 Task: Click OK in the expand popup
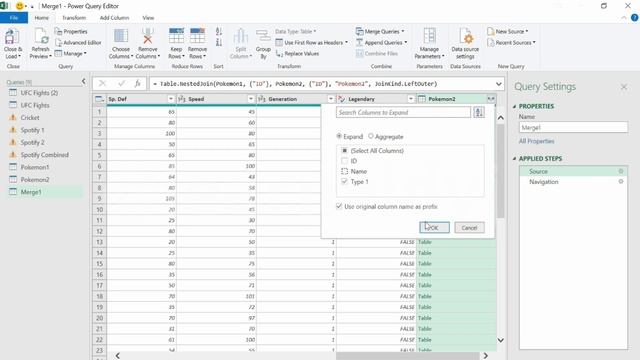pos(434,228)
